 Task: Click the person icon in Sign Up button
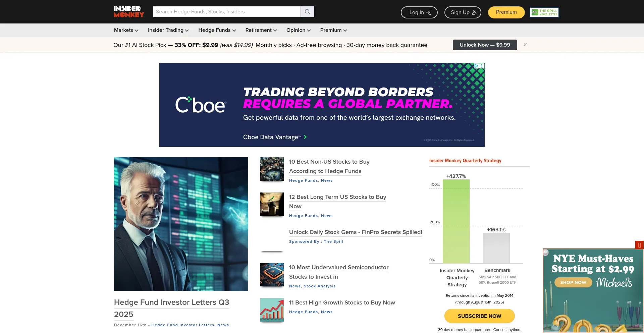(x=474, y=12)
